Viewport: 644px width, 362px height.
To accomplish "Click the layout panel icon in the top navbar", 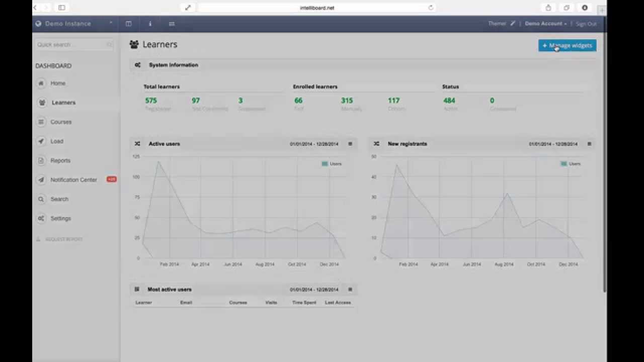I will pos(129,24).
